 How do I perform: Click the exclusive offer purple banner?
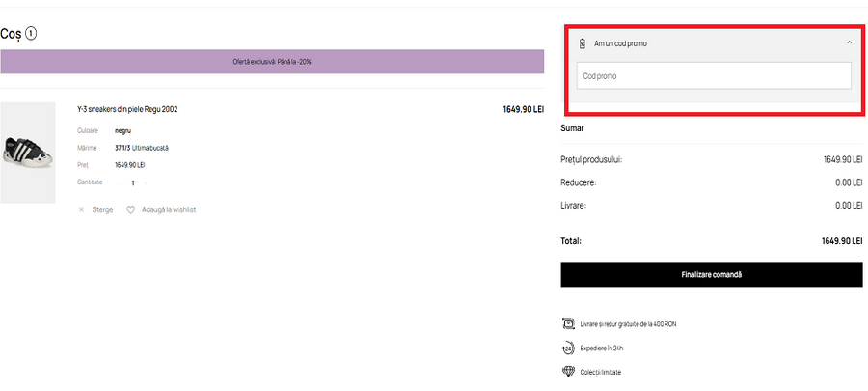pos(272,61)
